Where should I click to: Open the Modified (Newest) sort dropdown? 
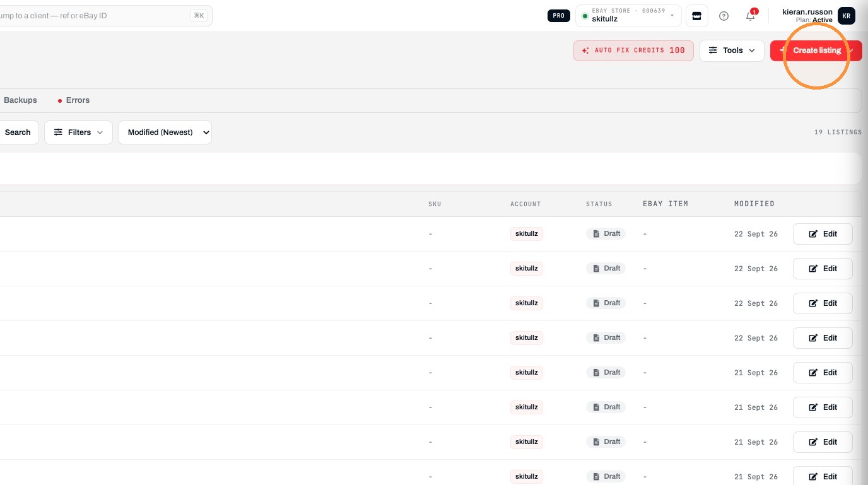165,132
